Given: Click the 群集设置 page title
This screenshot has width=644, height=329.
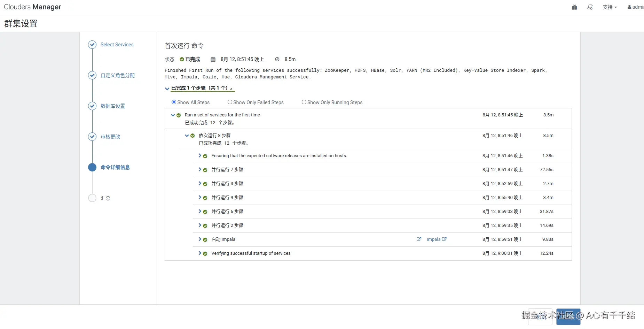Looking at the screenshot, I should 21,23.
